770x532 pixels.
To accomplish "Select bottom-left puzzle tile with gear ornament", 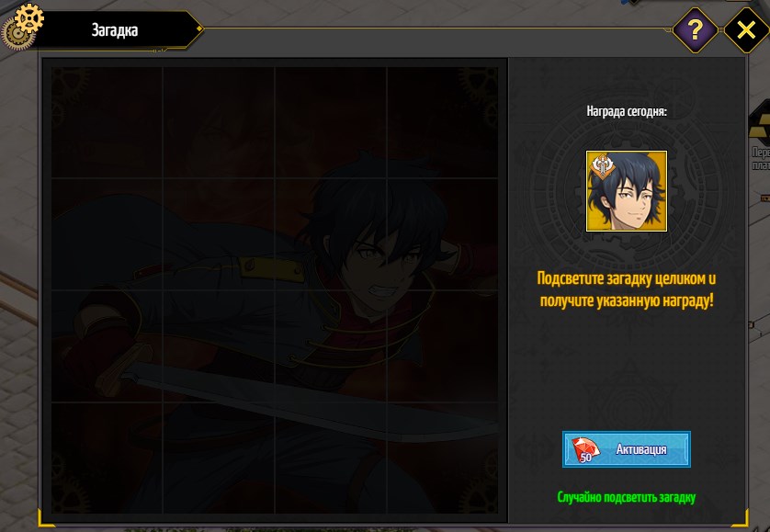I will pyautogui.click(x=108, y=458).
